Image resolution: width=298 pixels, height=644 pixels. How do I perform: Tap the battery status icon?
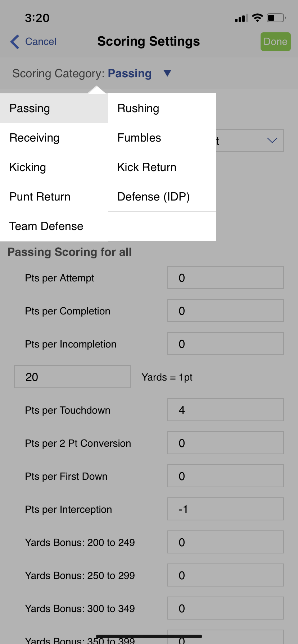pos(276,18)
